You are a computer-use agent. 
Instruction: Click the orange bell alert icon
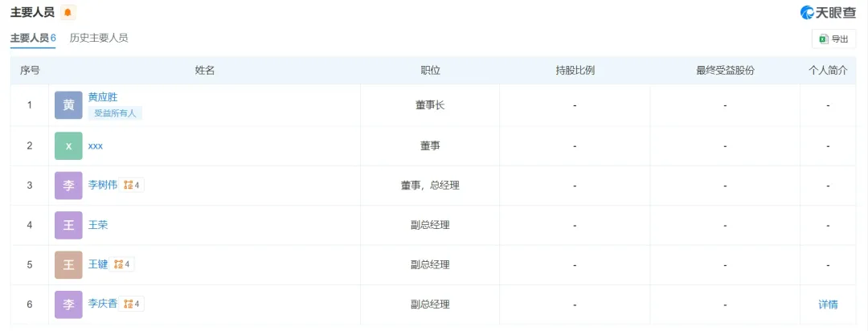click(x=68, y=12)
